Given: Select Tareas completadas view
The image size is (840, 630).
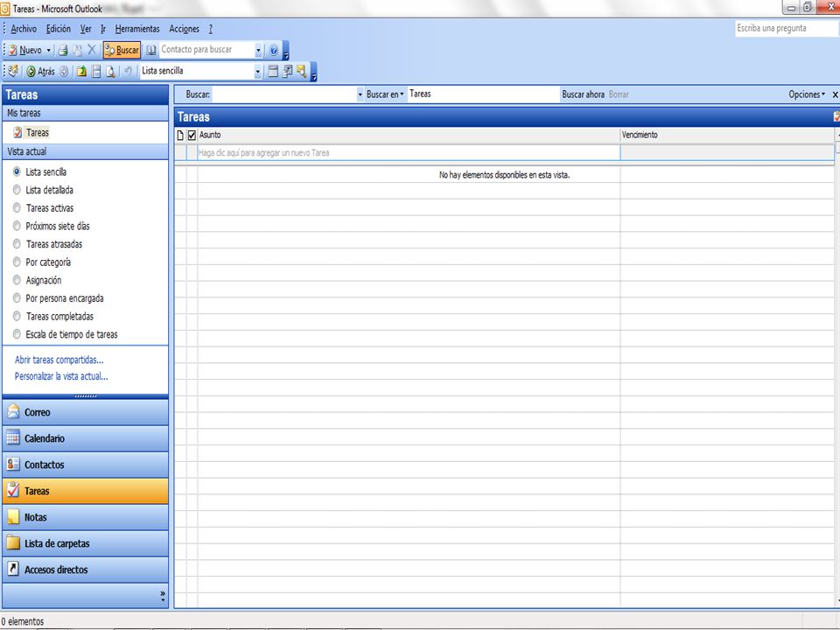Looking at the screenshot, I should (x=53, y=317).
